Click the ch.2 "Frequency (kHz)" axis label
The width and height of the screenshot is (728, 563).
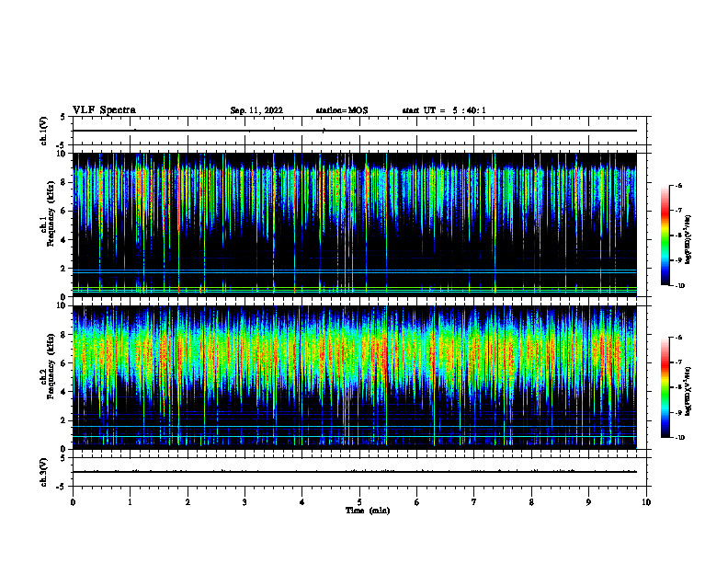coord(51,366)
